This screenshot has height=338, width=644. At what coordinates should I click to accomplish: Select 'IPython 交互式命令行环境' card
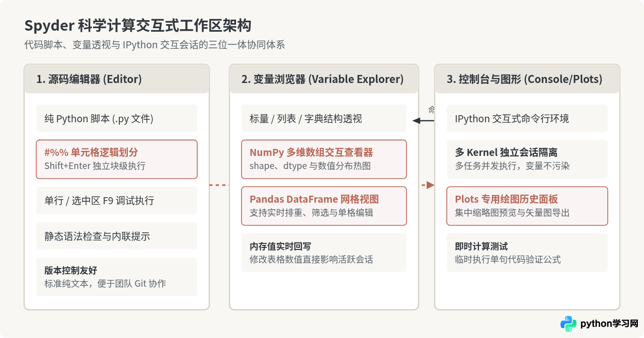point(527,119)
